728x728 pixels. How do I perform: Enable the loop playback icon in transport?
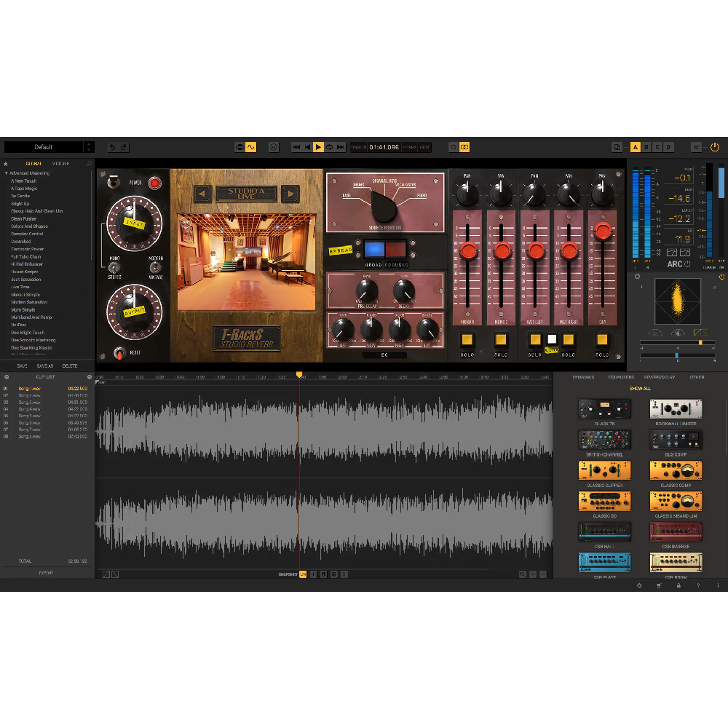[329, 147]
